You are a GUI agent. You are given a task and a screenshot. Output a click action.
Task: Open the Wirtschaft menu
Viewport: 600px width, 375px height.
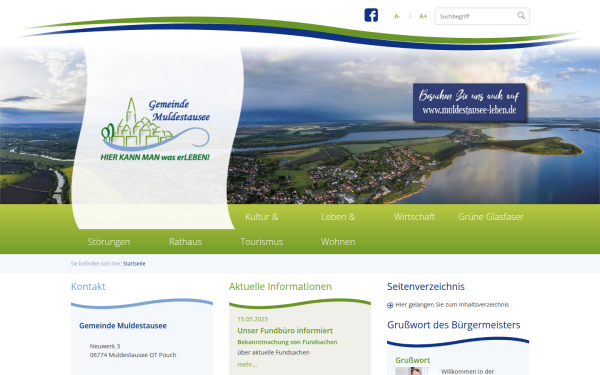414,217
